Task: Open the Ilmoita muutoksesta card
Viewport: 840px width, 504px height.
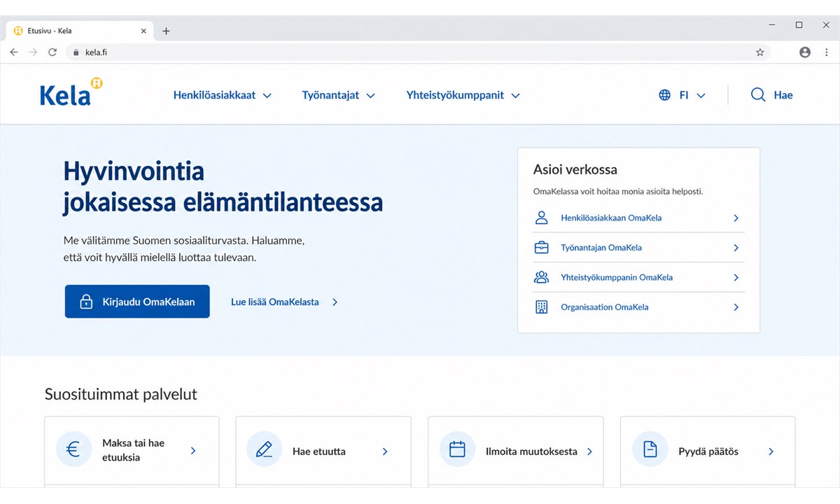Action: [x=516, y=451]
